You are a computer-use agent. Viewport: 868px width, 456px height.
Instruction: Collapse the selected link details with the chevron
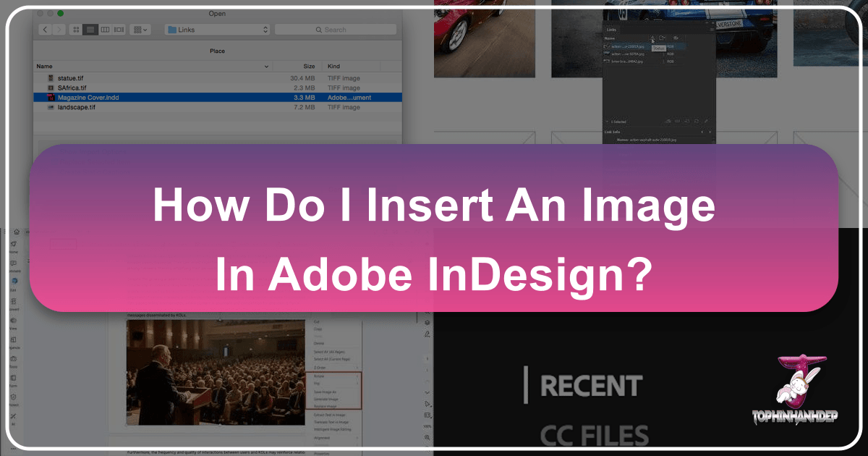(x=607, y=121)
